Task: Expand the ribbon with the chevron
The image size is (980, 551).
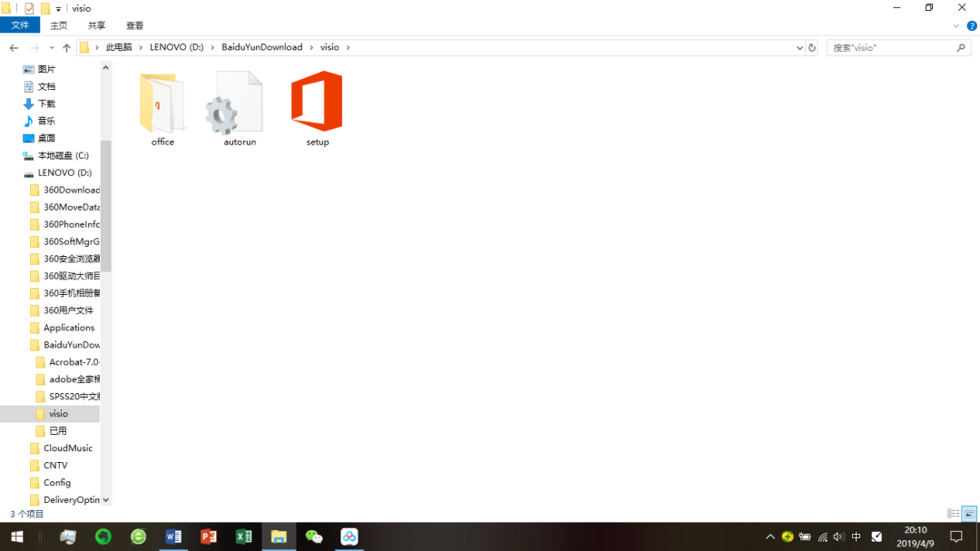Action: tap(956, 25)
